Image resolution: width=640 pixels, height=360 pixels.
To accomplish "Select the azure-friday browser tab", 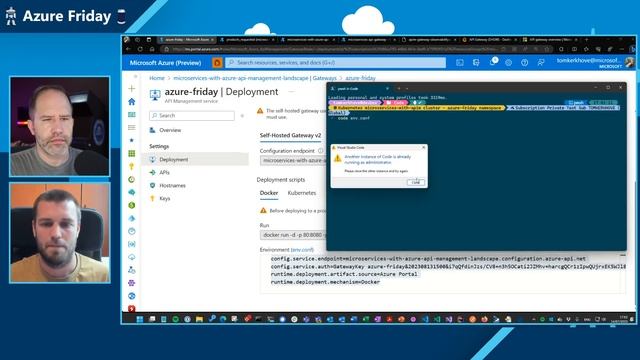I will click(186, 40).
